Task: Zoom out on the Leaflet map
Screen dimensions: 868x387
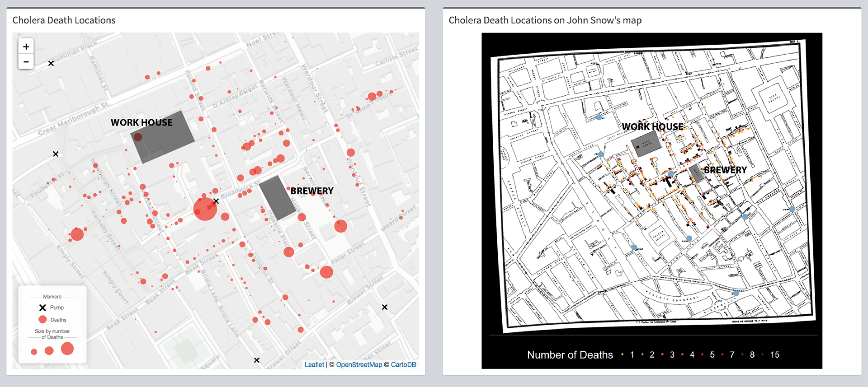Action: (26, 62)
